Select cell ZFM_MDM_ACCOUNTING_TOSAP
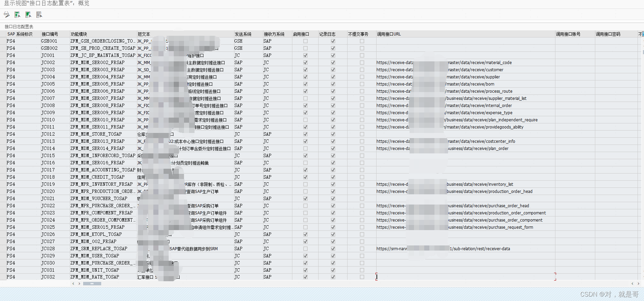Viewport: 644px width, 301px height. click(x=103, y=170)
